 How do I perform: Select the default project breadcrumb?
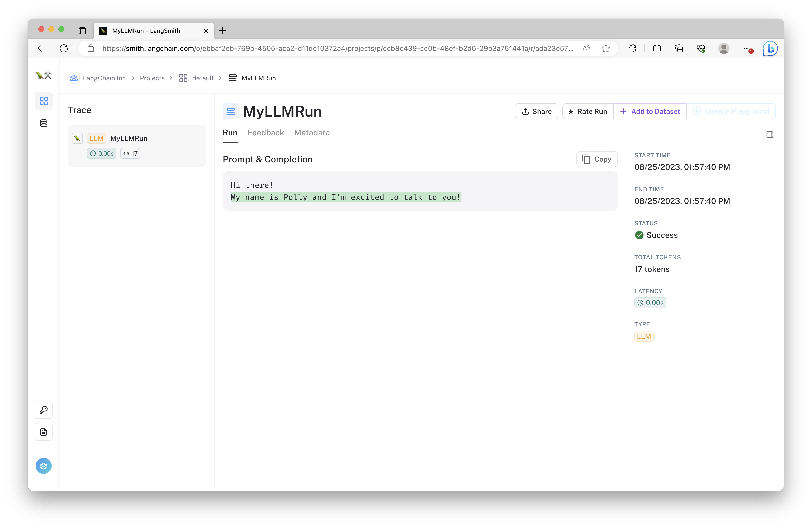pyautogui.click(x=203, y=77)
